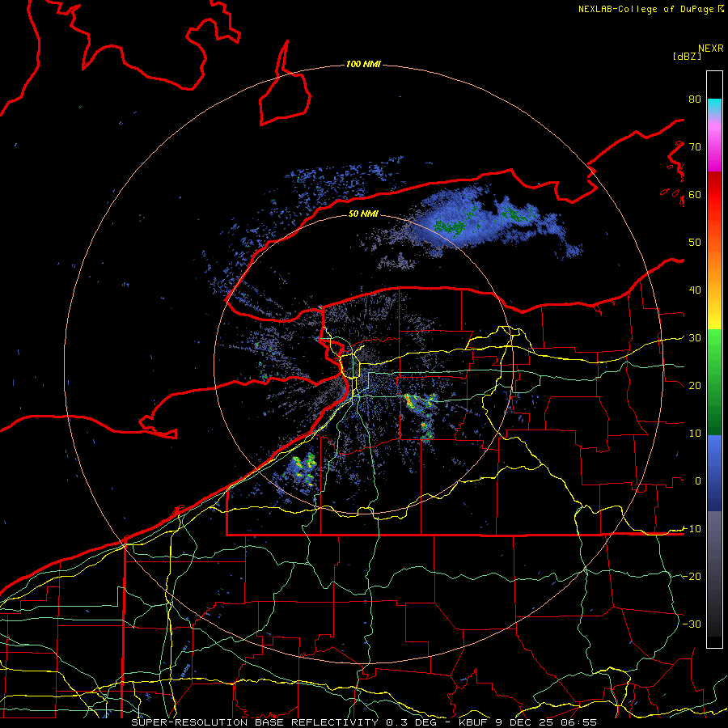Select the 50 NMI range ring label

point(363,214)
